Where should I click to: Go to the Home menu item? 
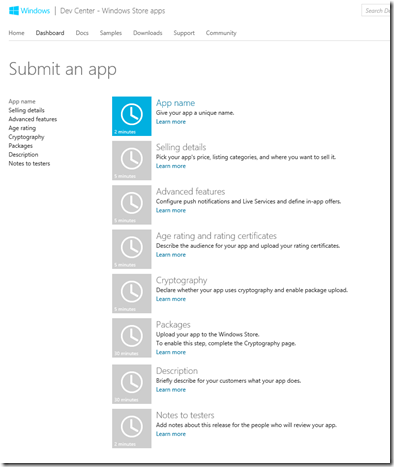16,33
